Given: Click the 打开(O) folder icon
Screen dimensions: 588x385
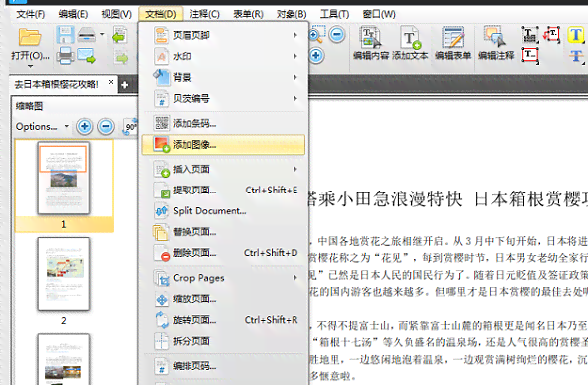Looking at the screenshot, I should coord(30,37).
